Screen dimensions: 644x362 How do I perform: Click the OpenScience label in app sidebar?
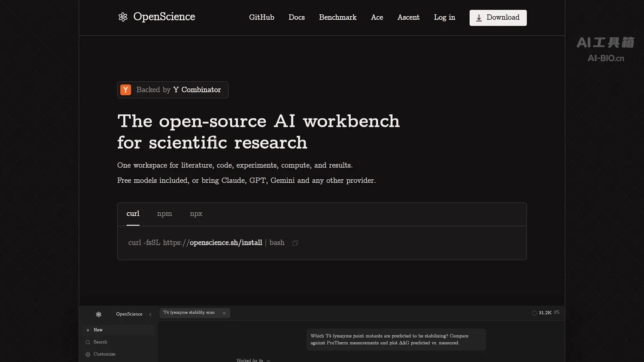(129, 314)
